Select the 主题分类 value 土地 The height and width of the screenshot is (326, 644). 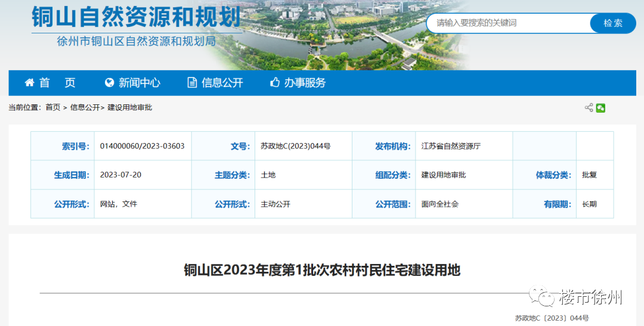268,175
